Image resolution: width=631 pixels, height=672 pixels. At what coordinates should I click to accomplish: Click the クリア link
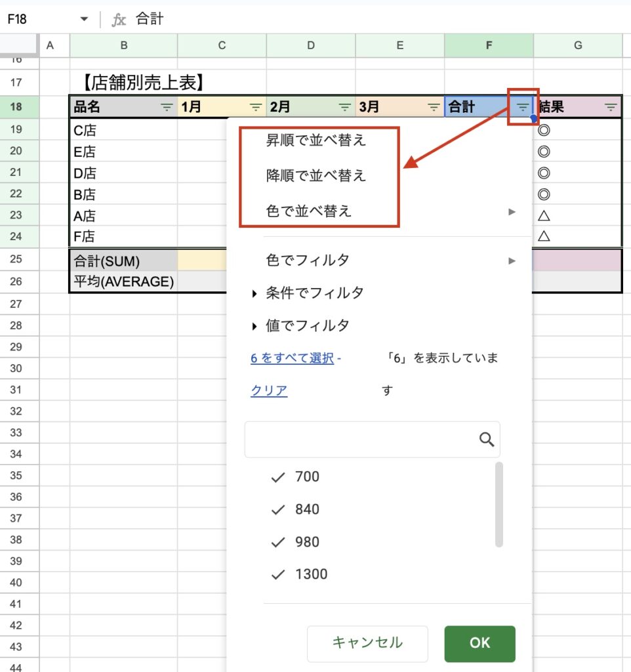[x=269, y=391]
